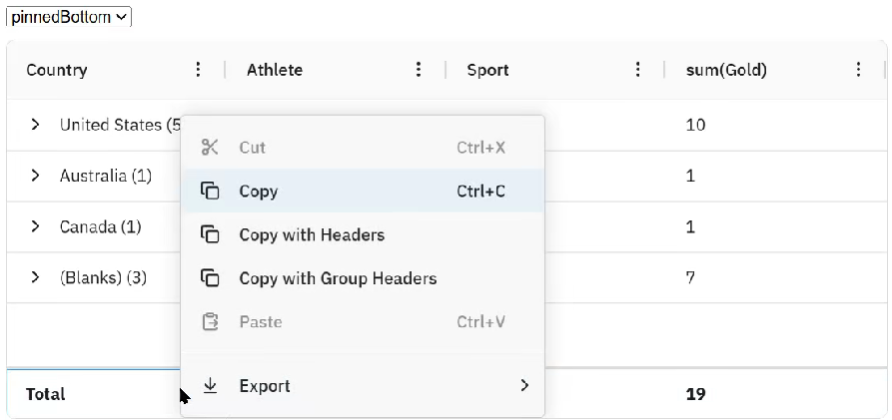Open the Athlete column menu icon
This screenshot has width=892, height=420.
point(418,70)
